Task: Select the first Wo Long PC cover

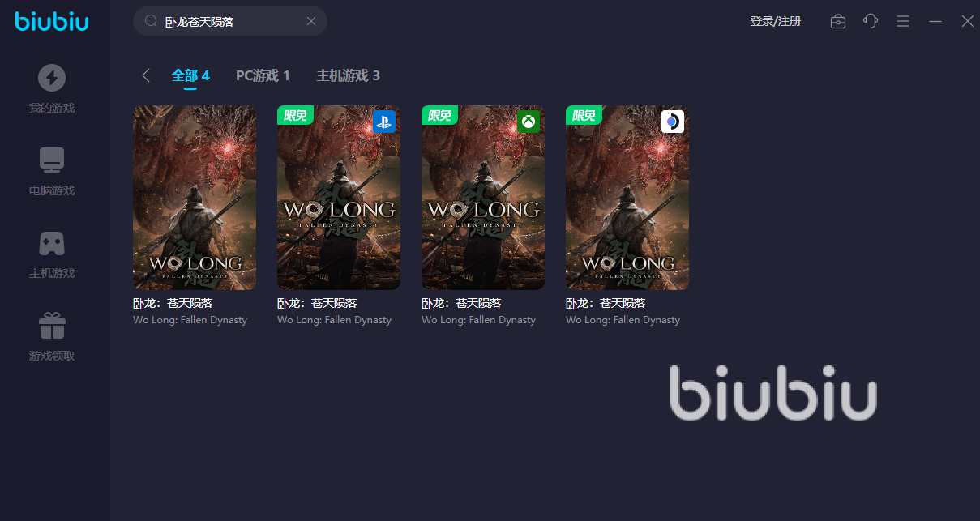Action: [195, 198]
